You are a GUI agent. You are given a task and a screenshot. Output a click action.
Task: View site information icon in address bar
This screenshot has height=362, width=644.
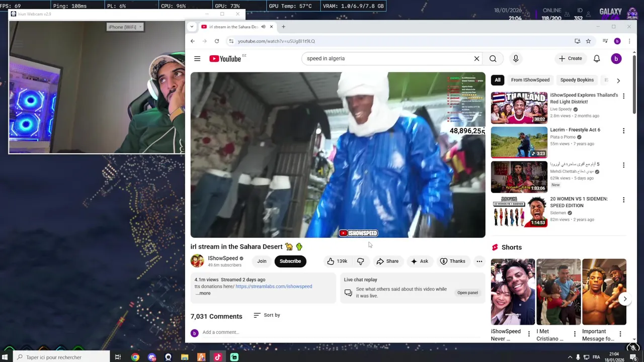(231, 41)
